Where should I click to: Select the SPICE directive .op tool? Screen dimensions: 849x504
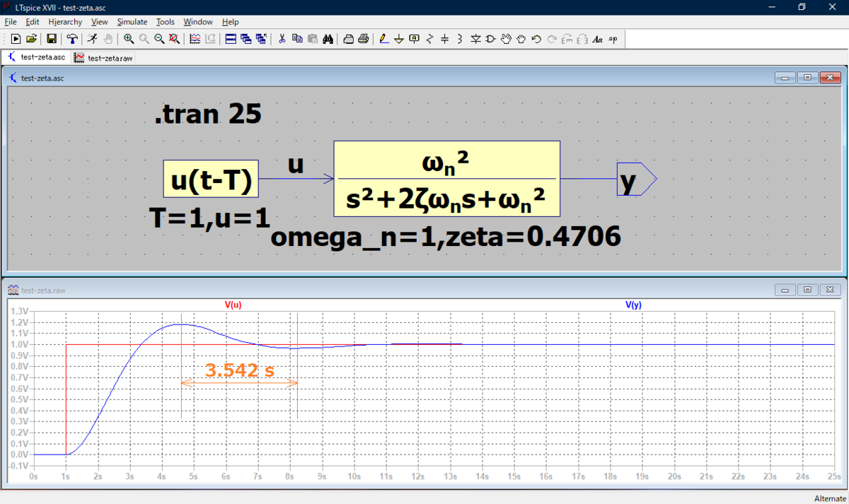(x=613, y=39)
